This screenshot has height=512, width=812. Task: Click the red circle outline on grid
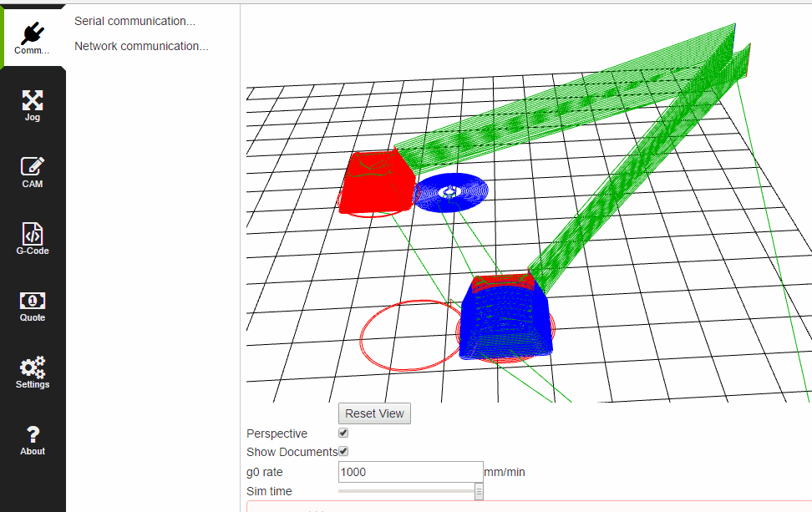click(x=410, y=336)
